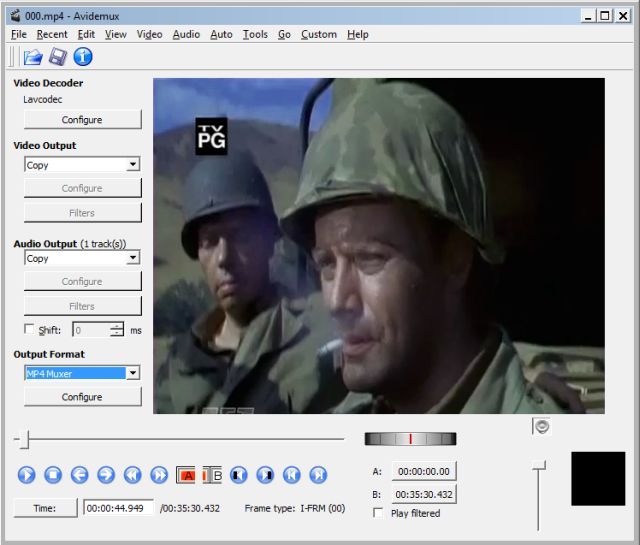
Task: Toggle the Play filtered checkbox
Action: coord(378,513)
